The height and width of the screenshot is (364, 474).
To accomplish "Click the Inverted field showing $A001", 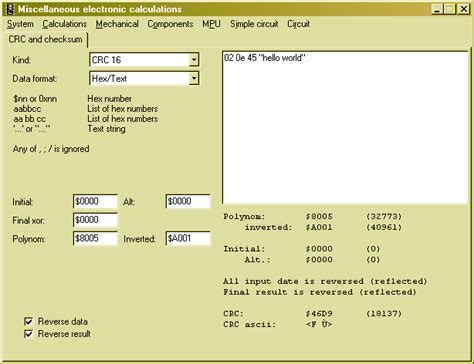I will [188, 238].
